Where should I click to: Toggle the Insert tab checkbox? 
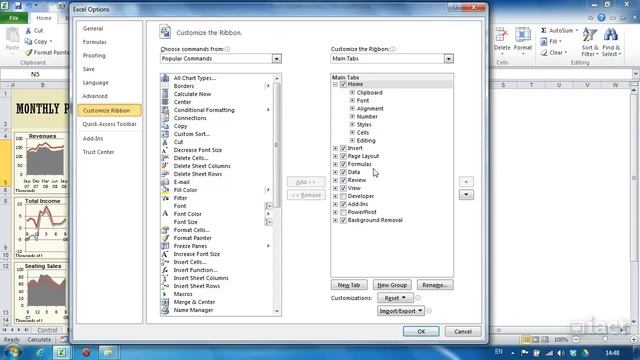click(x=343, y=148)
